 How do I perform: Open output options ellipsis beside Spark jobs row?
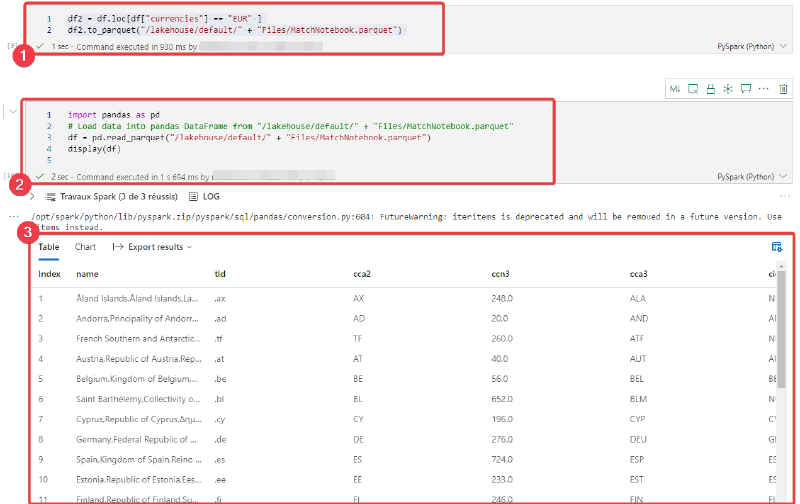pyautogui.click(x=785, y=196)
